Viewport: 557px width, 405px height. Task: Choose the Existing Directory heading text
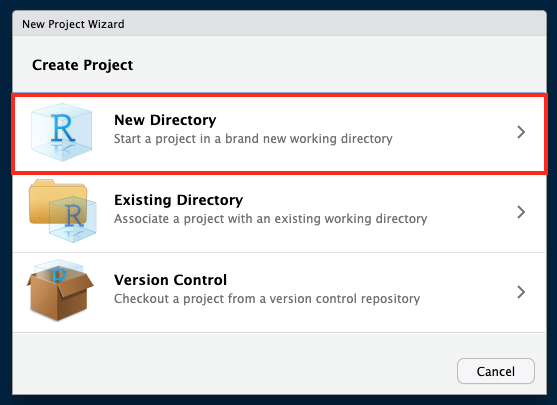click(179, 200)
